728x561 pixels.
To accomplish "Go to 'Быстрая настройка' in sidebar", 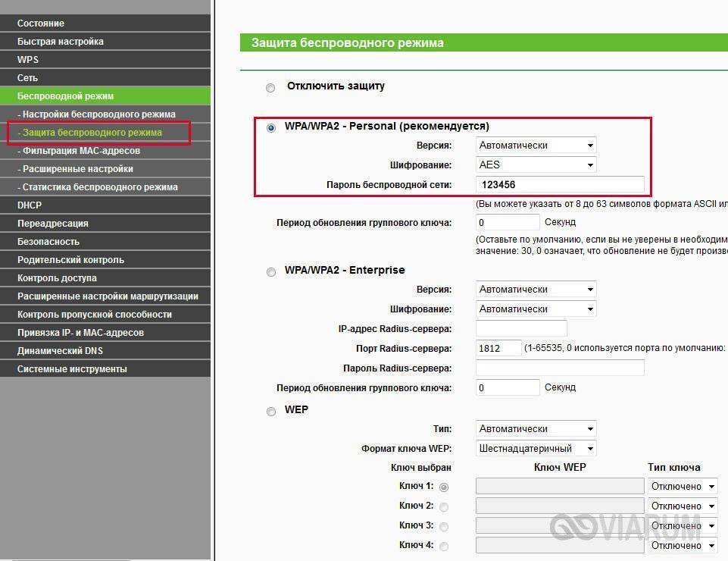I will [x=61, y=42].
